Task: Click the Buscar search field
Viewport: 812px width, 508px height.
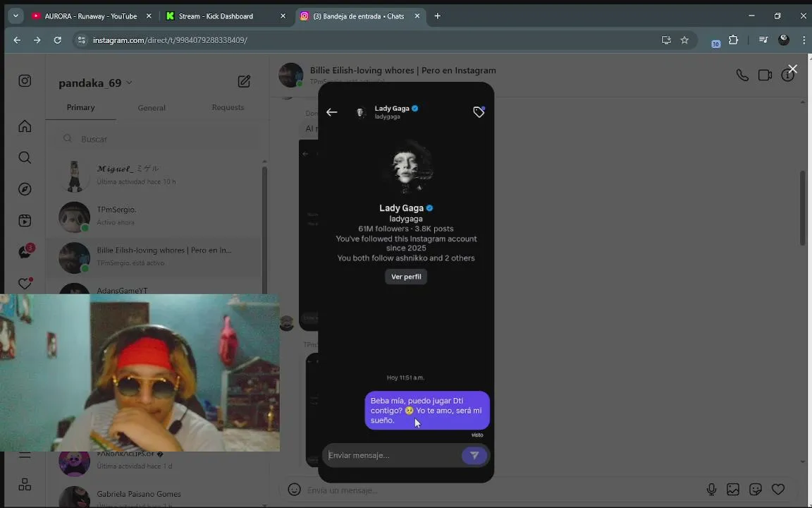Action: click(159, 139)
